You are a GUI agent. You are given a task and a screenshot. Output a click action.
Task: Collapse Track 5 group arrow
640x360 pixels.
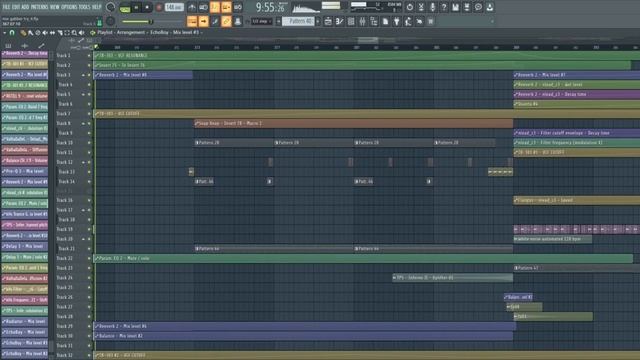(x=83, y=94)
